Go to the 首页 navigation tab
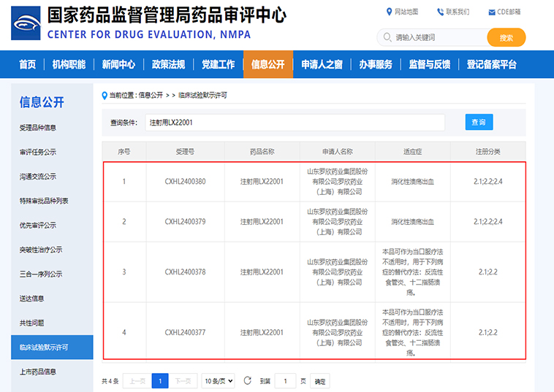 pos(27,64)
